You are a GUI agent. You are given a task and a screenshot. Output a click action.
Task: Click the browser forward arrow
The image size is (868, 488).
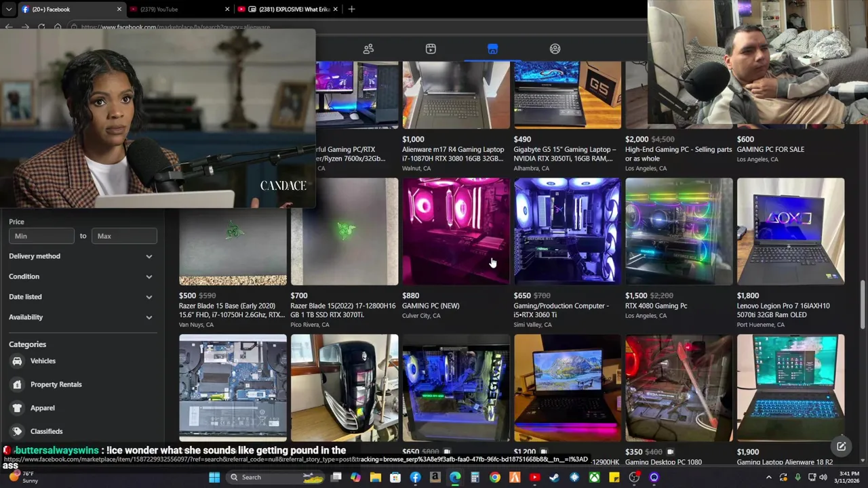pos(25,27)
